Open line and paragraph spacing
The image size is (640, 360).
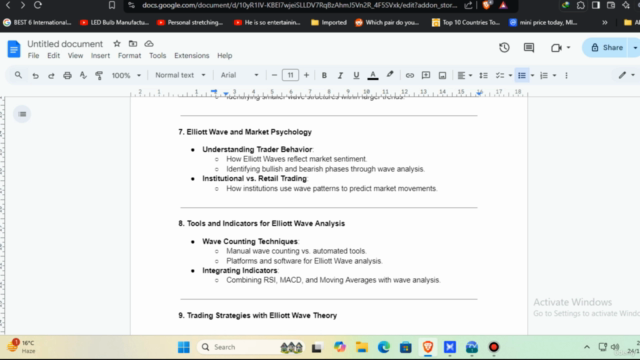click(x=483, y=76)
